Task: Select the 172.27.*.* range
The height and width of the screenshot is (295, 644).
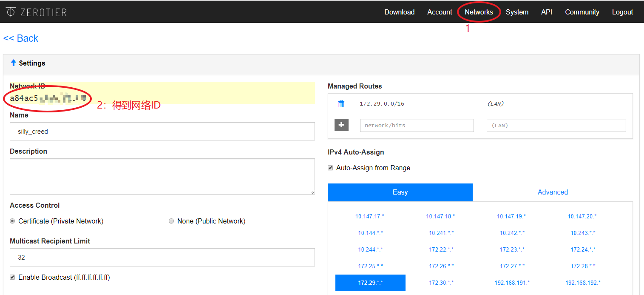Action: tap(512, 266)
